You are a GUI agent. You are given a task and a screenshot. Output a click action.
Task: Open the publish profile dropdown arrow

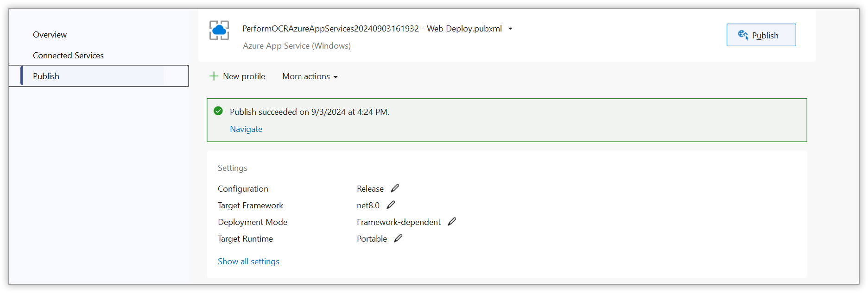[x=510, y=29]
